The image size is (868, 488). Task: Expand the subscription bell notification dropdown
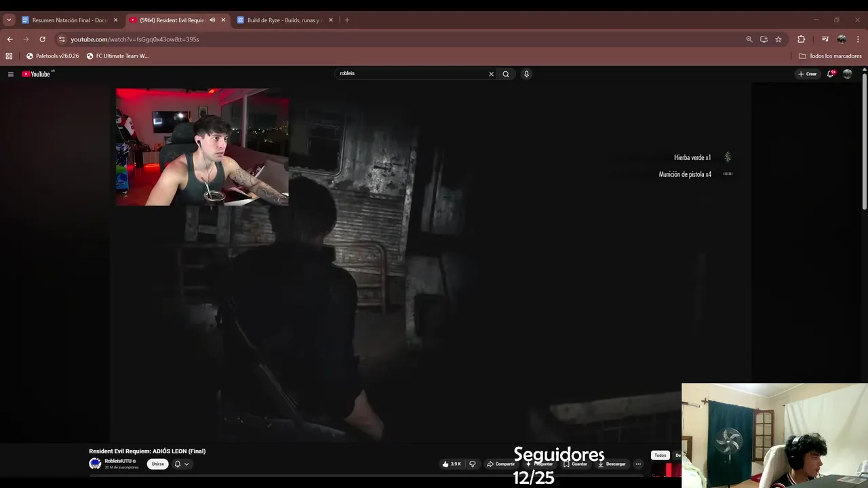coord(182,464)
